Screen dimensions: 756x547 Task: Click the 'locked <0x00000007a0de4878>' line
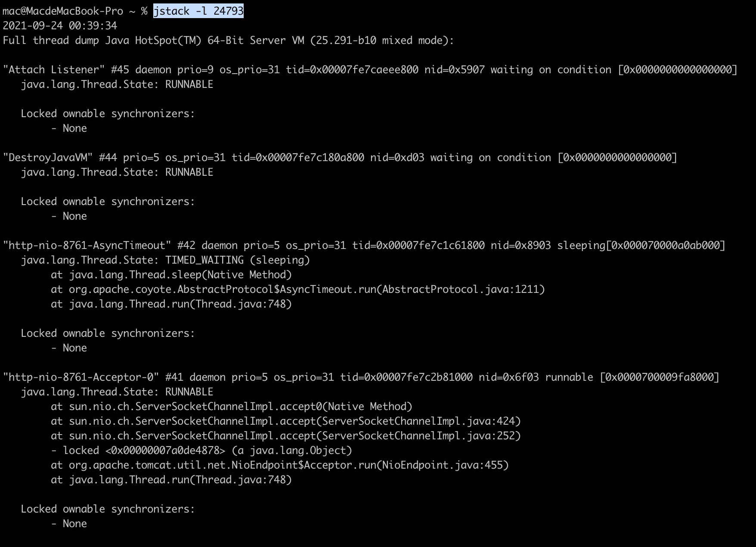(x=201, y=450)
